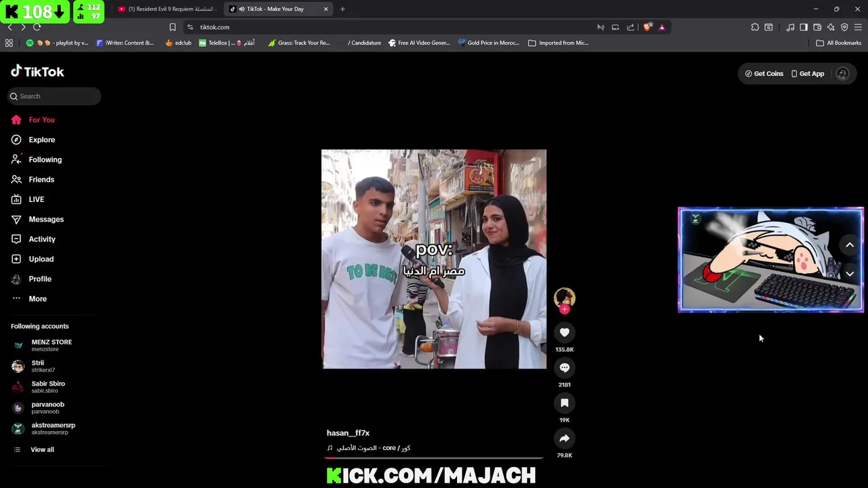Open the TeleBox bookmark

coord(226,43)
